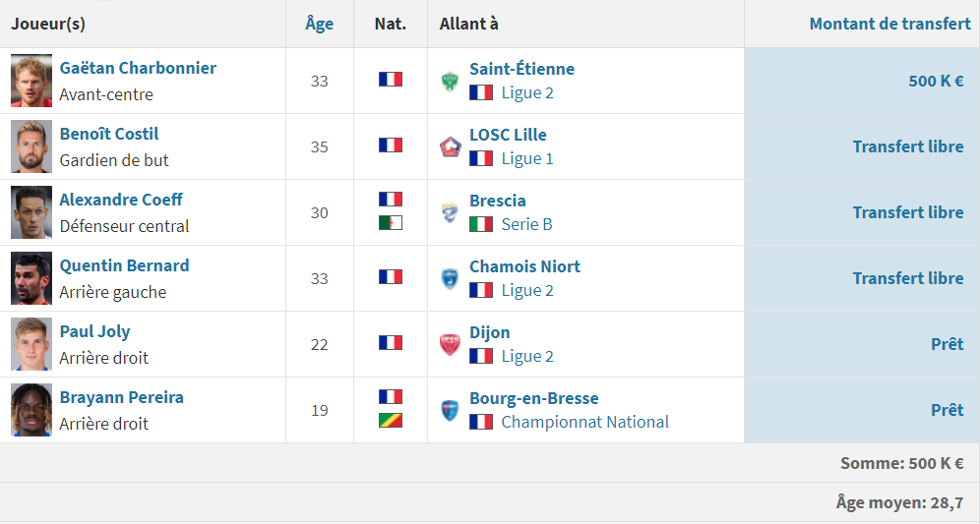Sort the table by Âge column
This screenshot has height=524, width=980.
tap(320, 24)
